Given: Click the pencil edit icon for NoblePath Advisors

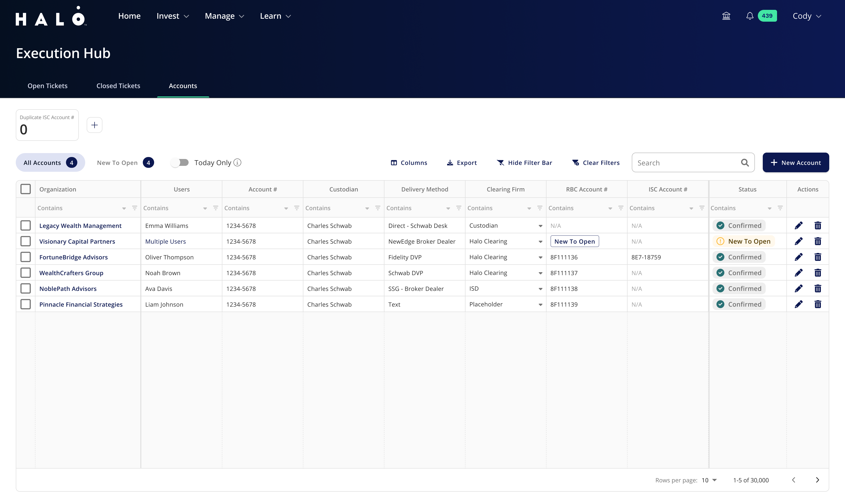Looking at the screenshot, I should 798,289.
